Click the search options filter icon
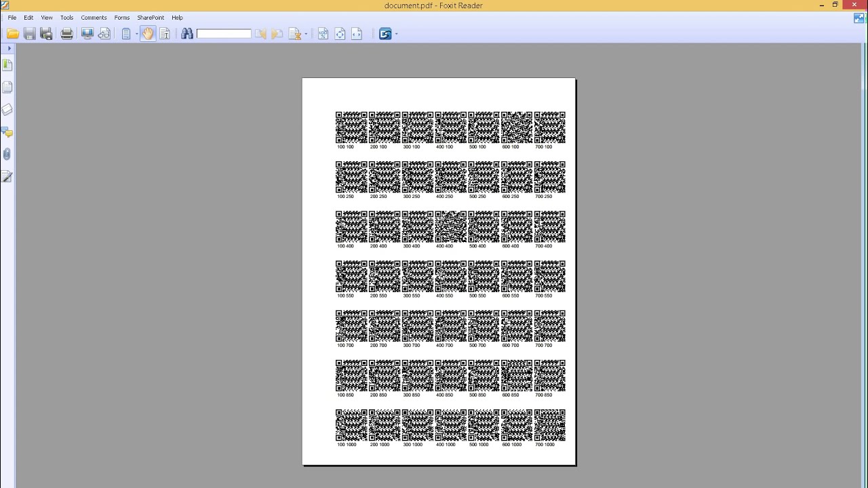868x488 pixels. click(295, 34)
